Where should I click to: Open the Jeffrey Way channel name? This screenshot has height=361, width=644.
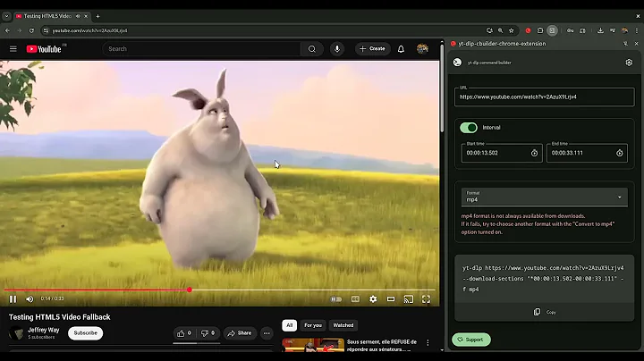click(44, 330)
